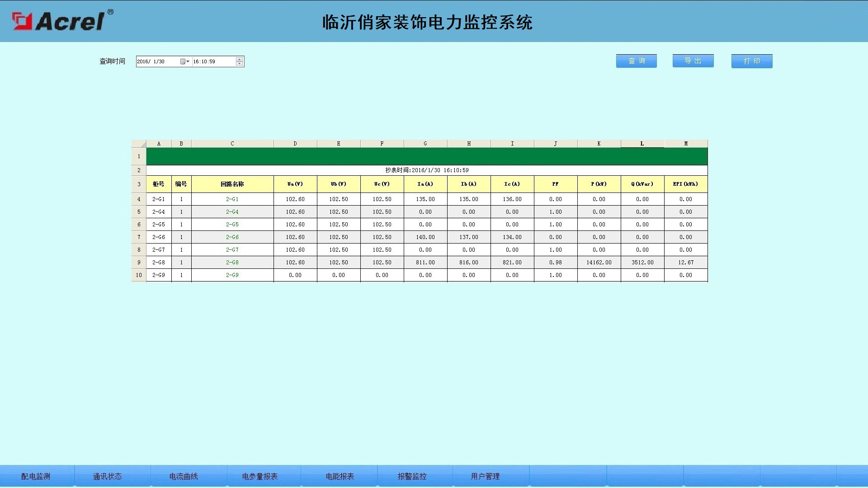Image resolution: width=868 pixels, height=488 pixels.
Task: Click the 137.00 current cell
Action: coord(469,237)
